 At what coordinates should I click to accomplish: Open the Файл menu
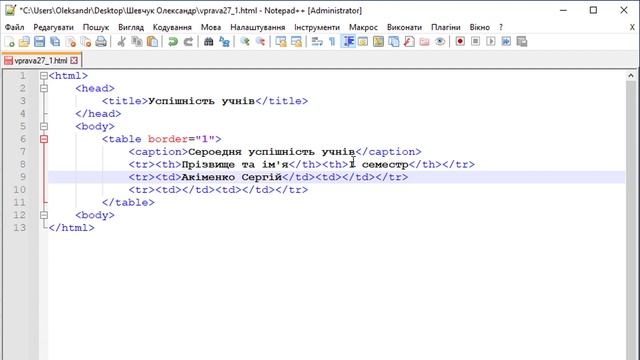point(15,27)
